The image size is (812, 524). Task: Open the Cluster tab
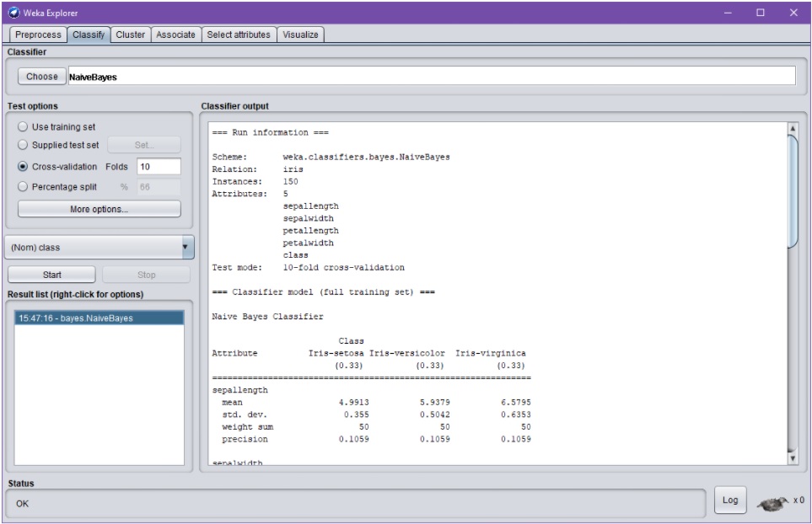131,35
